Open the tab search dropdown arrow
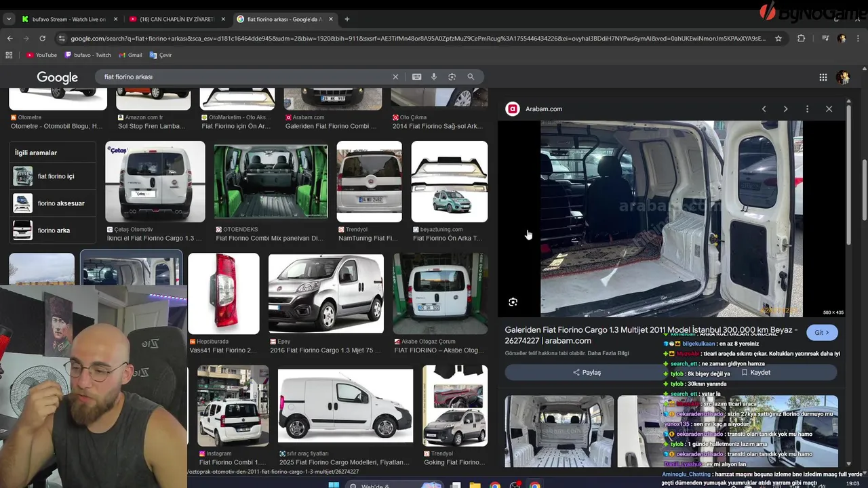The width and height of the screenshot is (868, 488). pos(8,19)
